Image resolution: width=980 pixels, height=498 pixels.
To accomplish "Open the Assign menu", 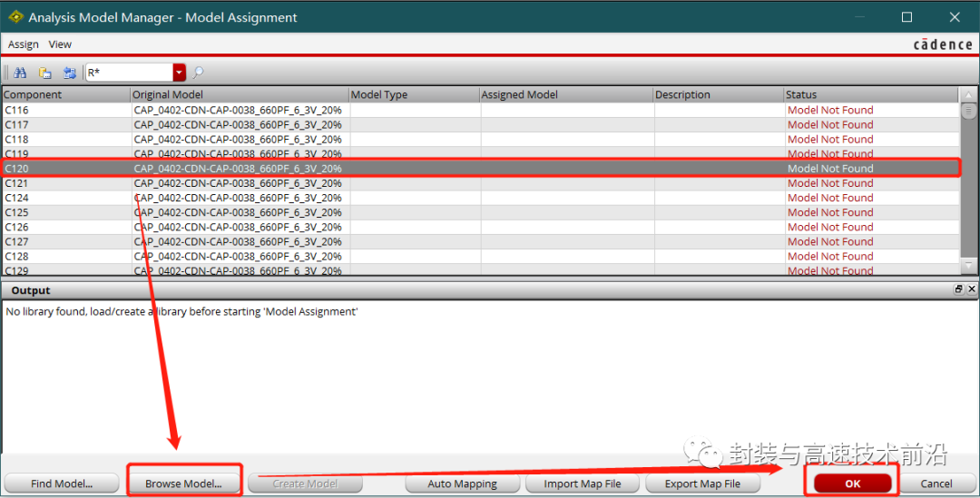I will click(x=23, y=44).
